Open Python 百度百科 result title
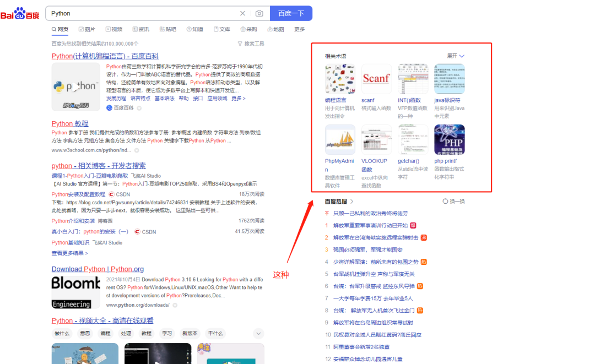The image size is (595, 364). (x=105, y=56)
